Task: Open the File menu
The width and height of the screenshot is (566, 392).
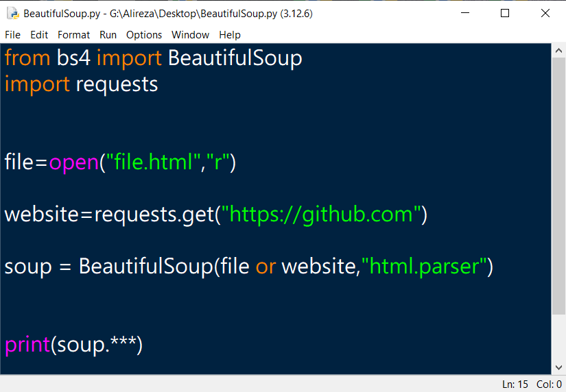Action: [12, 35]
